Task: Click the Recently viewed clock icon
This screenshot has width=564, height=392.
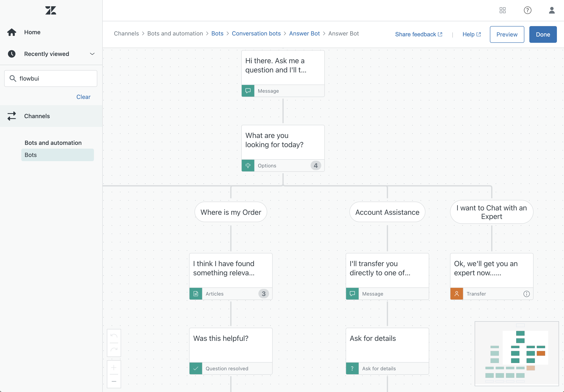Action: pos(12,54)
